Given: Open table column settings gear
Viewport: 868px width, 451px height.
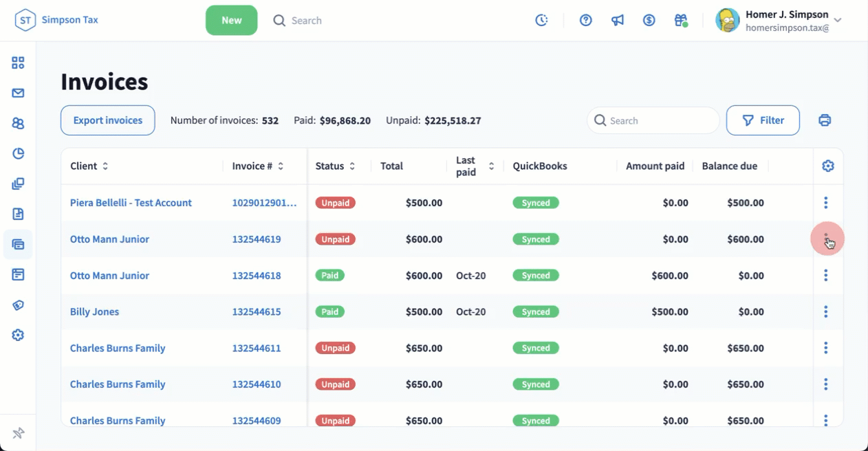Looking at the screenshot, I should point(827,166).
